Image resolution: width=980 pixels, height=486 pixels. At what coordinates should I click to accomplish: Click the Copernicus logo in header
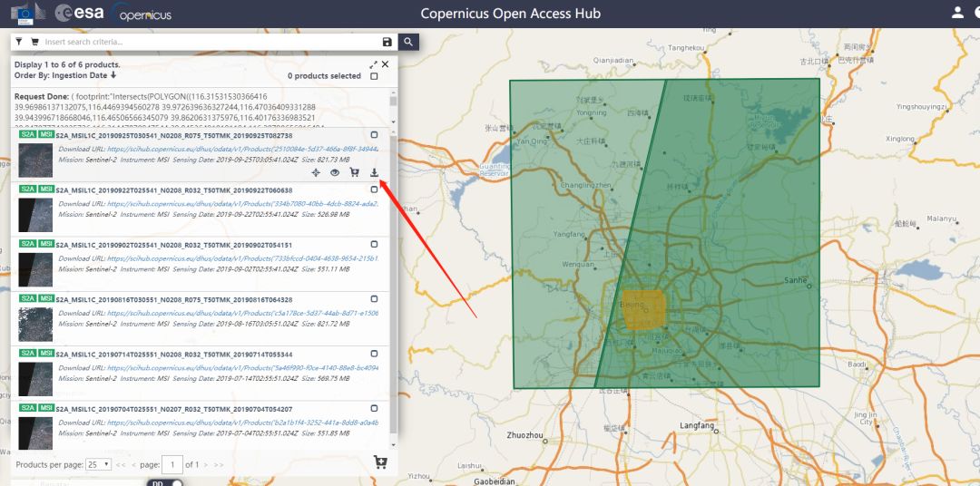click(142, 13)
